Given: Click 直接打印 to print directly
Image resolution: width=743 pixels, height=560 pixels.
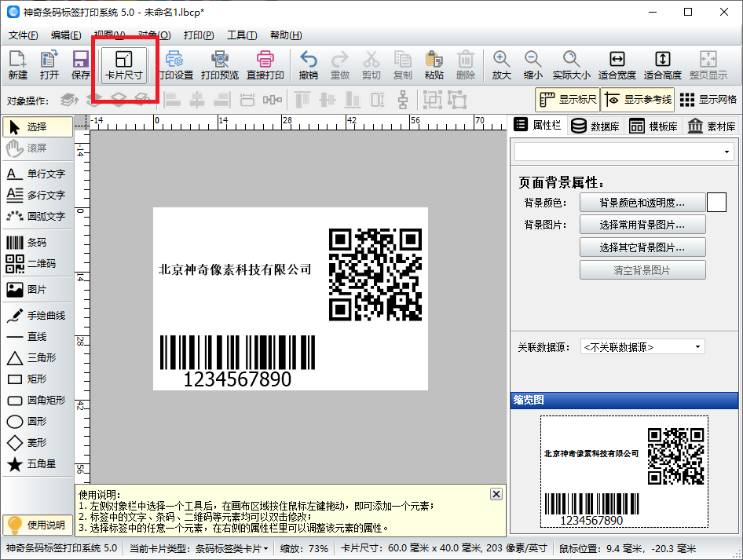Looking at the screenshot, I should tap(265, 65).
